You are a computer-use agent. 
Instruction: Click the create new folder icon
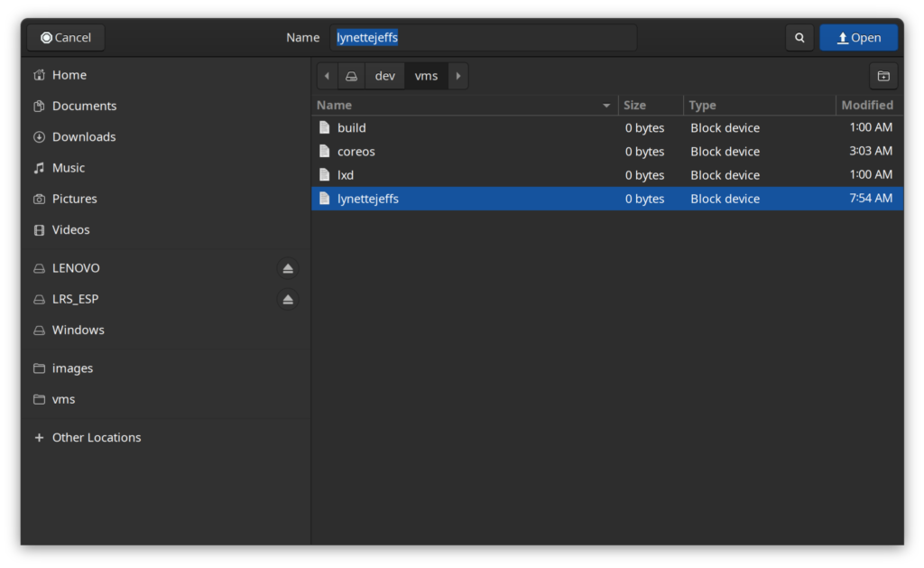coord(883,76)
